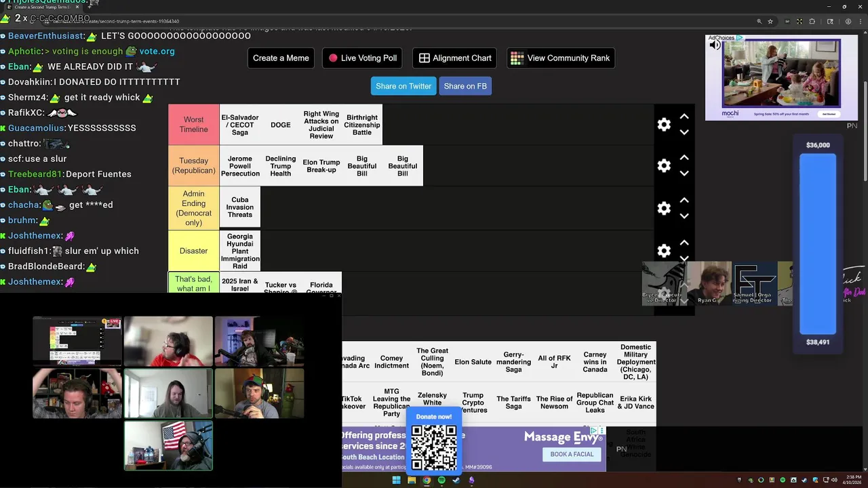Move Tuesday (Republican) row up

[x=684, y=157]
